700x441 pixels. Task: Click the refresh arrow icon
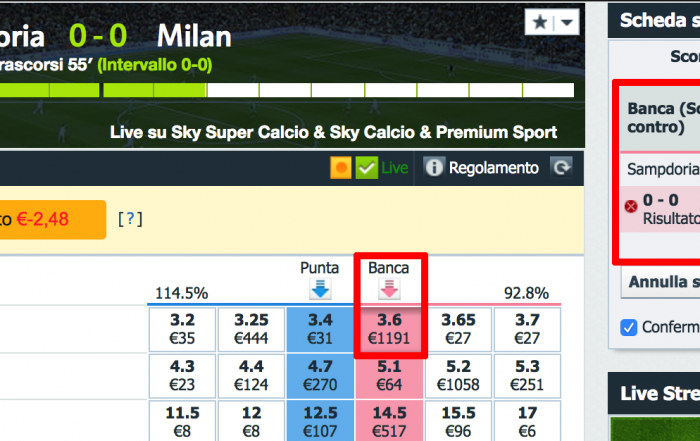[561, 167]
